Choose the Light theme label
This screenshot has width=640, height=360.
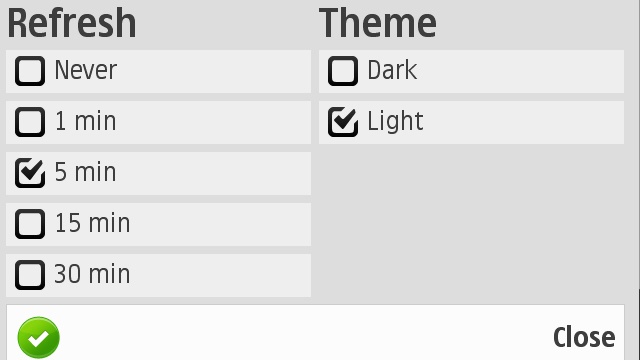pos(395,122)
